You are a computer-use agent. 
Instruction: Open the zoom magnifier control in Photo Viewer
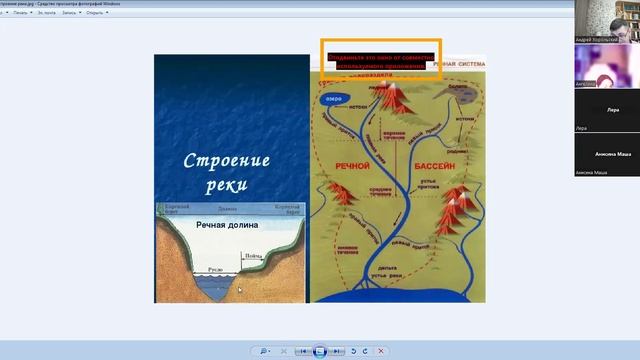[265, 351]
